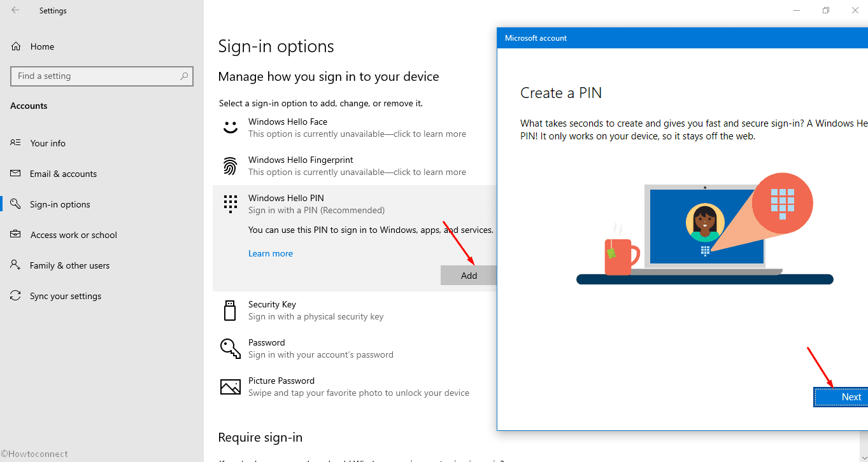This screenshot has height=462, width=868.
Task: Click the Accounts section label
Action: (29, 106)
